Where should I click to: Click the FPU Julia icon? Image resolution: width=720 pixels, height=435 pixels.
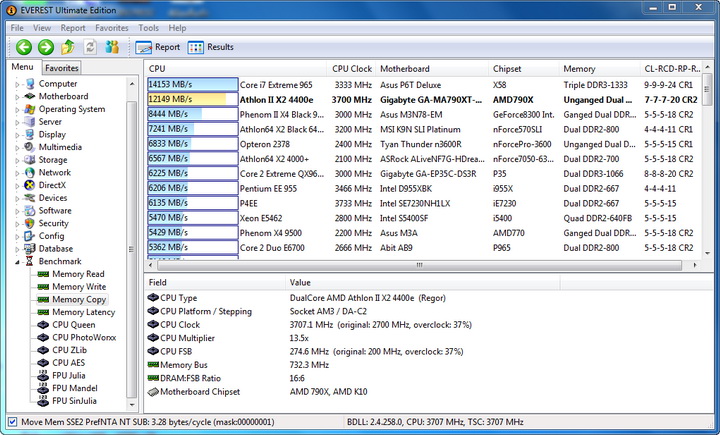43,375
